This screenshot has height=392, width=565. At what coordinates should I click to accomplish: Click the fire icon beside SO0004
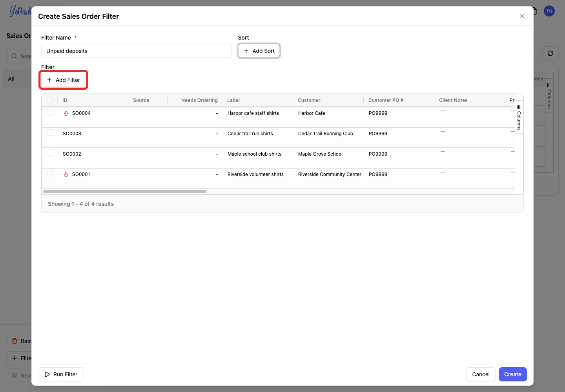[x=66, y=113]
